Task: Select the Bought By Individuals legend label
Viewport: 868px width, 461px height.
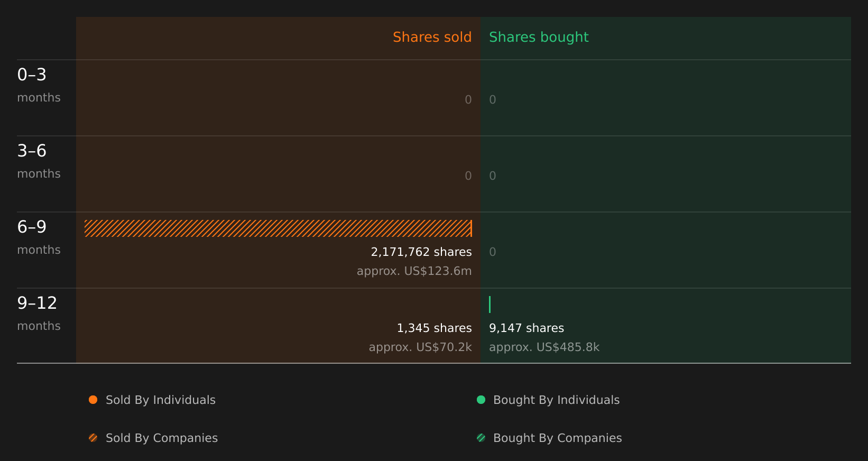Action: (x=556, y=400)
